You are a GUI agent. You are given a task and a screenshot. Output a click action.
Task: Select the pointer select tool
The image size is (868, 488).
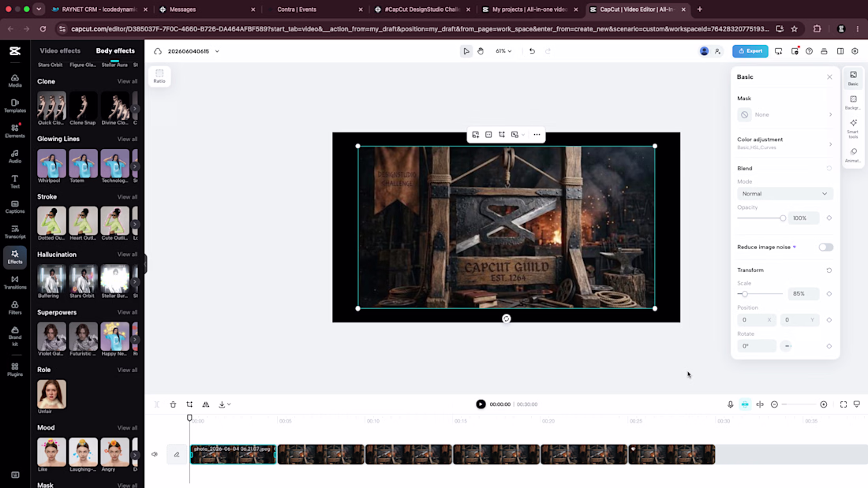coord(466,51)
